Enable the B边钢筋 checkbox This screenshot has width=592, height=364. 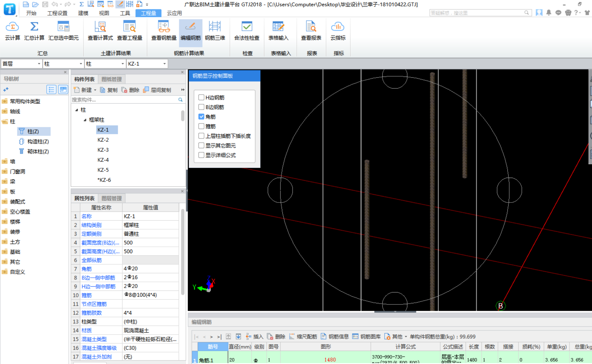(x=201, y=107)
